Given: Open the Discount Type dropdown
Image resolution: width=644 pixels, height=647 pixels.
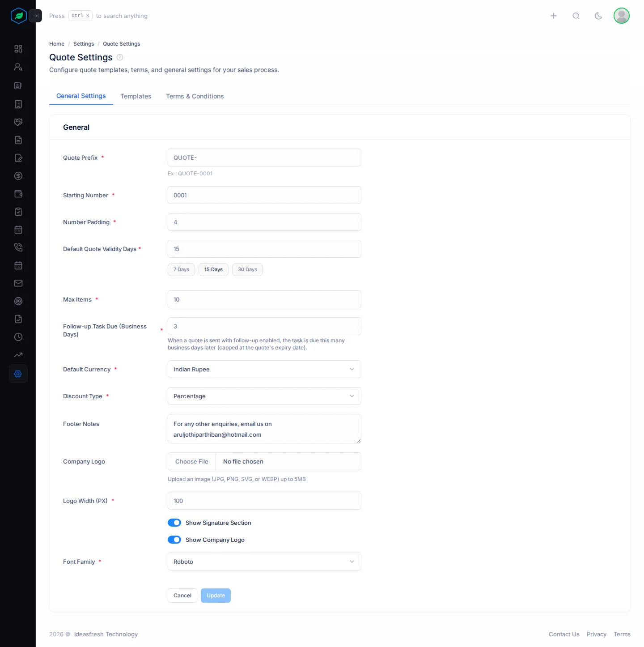Looking at the screenshot, I should point(264,396).
